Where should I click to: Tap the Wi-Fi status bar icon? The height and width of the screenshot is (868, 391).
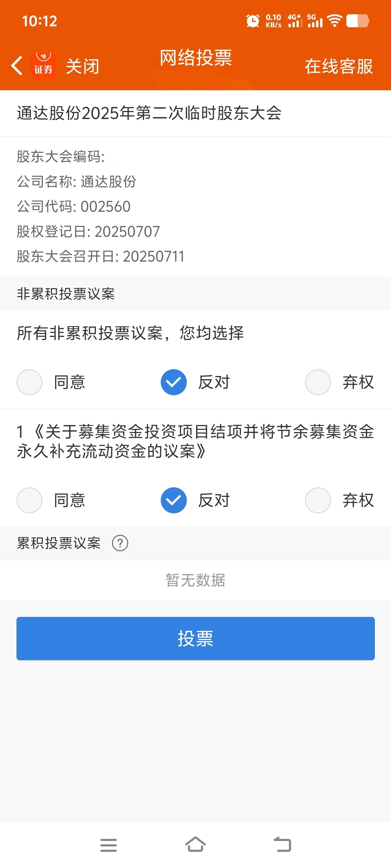tap(335, 20)
